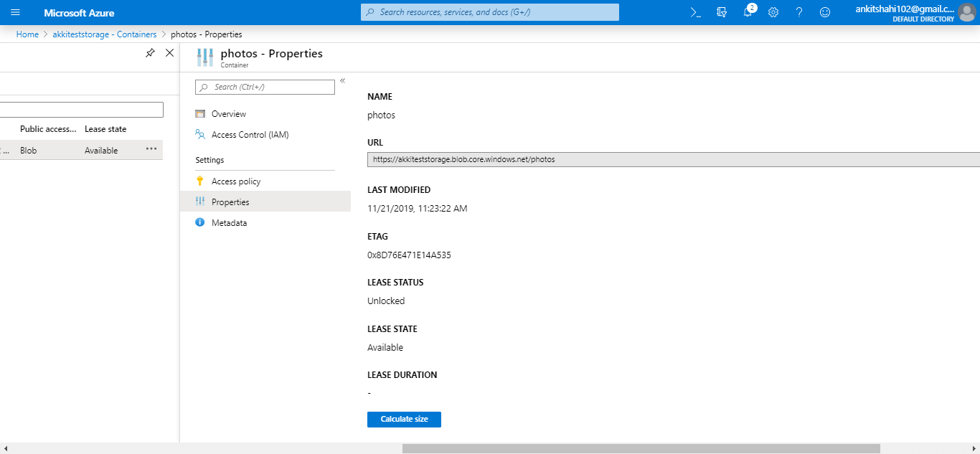980x454 pixels.
Task: Click the Calculate size button
Action: point(404,420)
